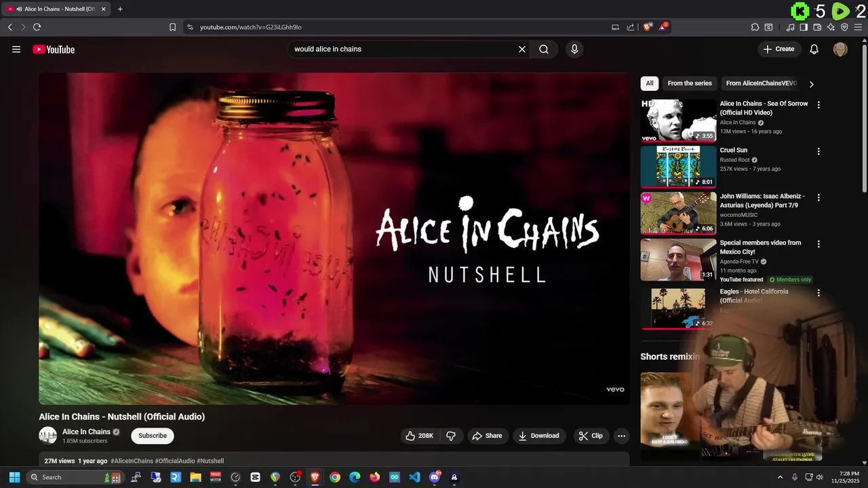Open Brave Rewards triangle icon
Image resolution: width=868 pixels, height=488 pixels.
tap(664, 27)
